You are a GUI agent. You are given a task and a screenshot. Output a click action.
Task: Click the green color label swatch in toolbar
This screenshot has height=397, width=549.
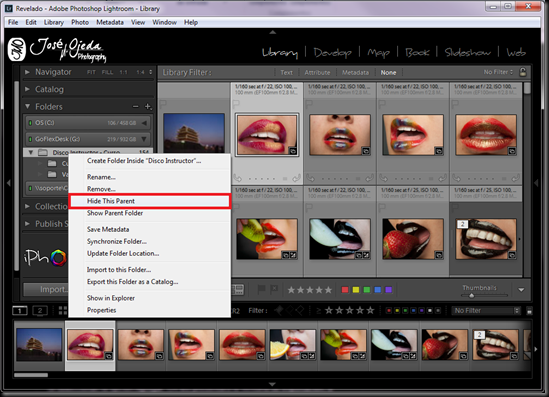pyautogui.click(x=367, y=290)
